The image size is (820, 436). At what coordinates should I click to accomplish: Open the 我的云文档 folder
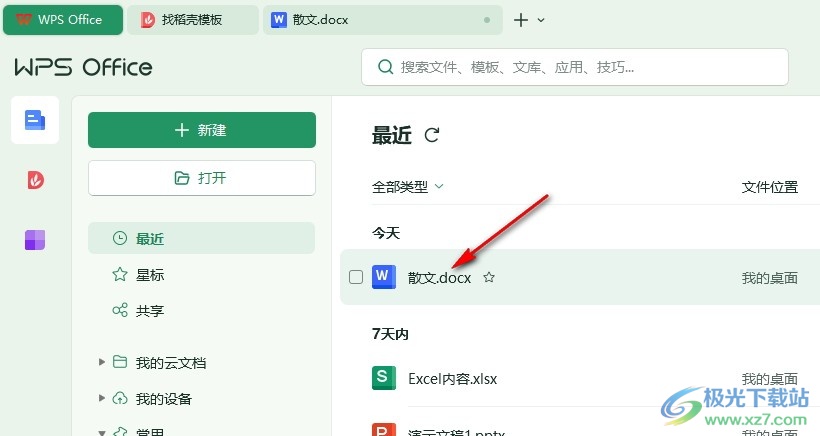[170, 362]
